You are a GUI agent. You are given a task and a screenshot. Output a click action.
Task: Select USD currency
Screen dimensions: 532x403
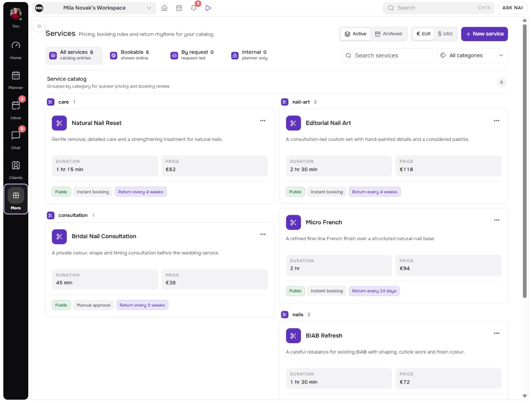click(445, 34)
